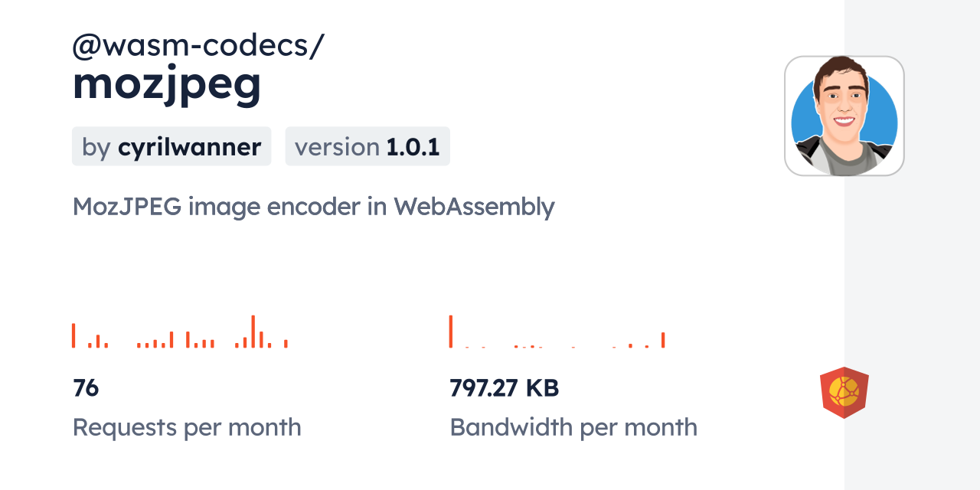Select tallest bar in requests chart
980x490 pixels.
[x=253, y=332]
